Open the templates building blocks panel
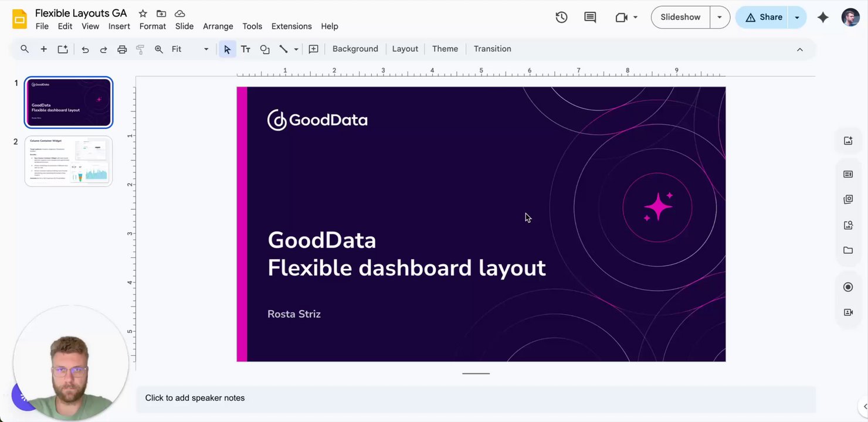Screen dimensions: 868x422 pyautogui.click(x=848, y=174)
